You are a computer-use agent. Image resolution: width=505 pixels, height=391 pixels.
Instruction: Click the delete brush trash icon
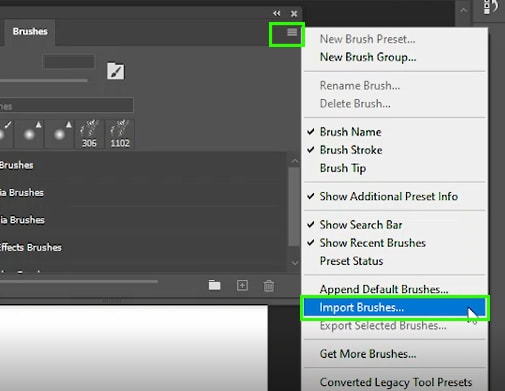coord(269,286)
